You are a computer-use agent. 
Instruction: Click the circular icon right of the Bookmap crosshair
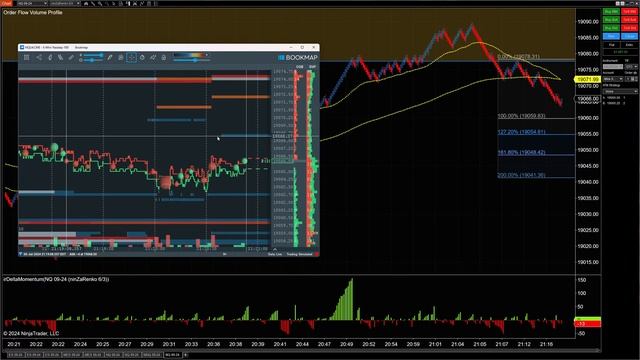coord(142,58)
